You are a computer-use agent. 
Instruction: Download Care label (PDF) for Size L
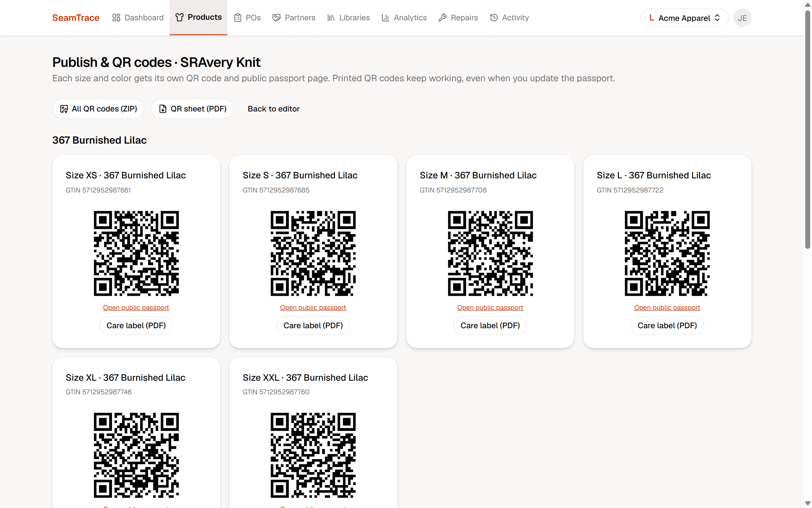pyautogui.click(x=667, y=326)
